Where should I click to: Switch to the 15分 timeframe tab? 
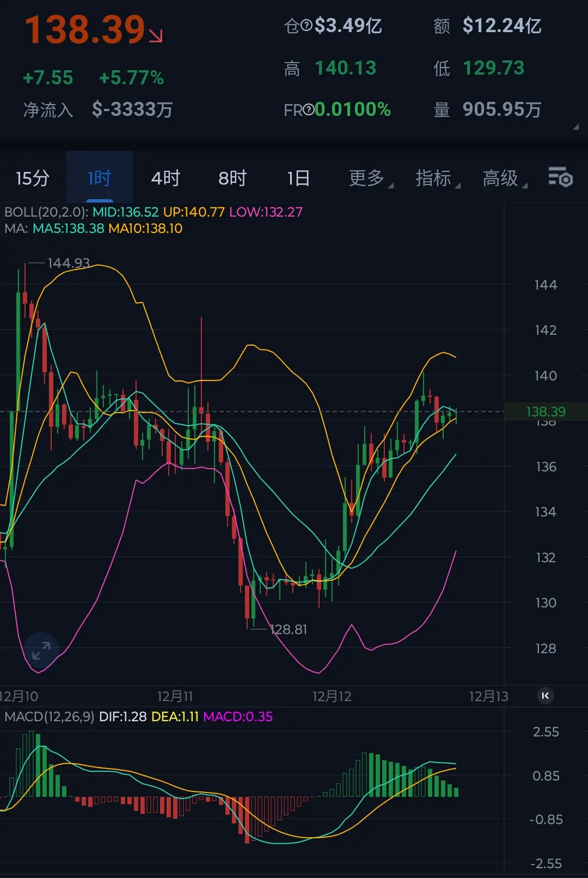click(33, 178)
